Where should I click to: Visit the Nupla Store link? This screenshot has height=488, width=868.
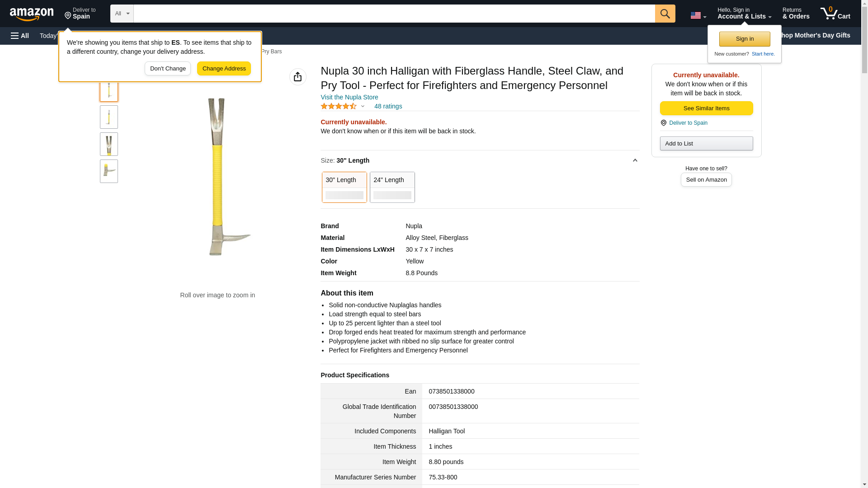(349, 97)
